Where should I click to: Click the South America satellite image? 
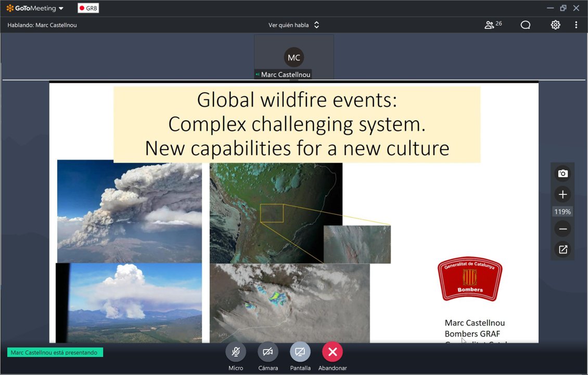(276, 213)
